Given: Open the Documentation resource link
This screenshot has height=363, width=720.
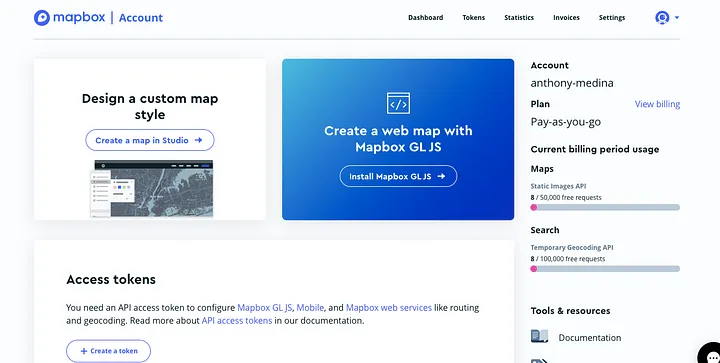Looking at the screenshot, I should click(x=590, y=338).
